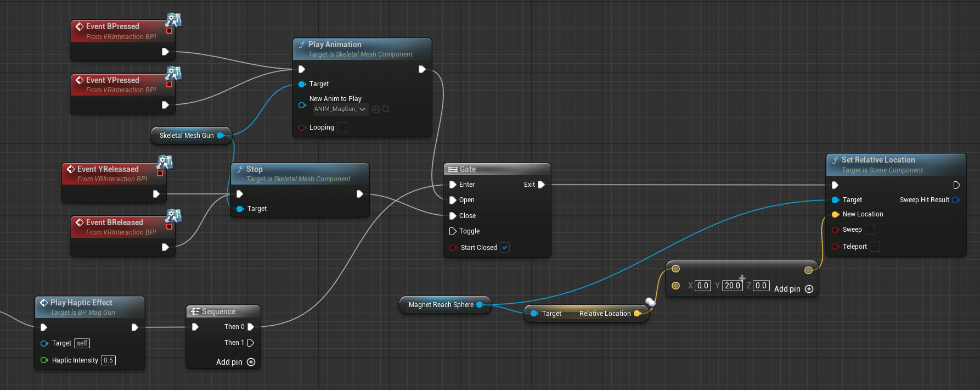The image size is (980, 390).
Task: Click the Relative Location getter Target pin
Action: pyautogui.click(x=534, y=314)
